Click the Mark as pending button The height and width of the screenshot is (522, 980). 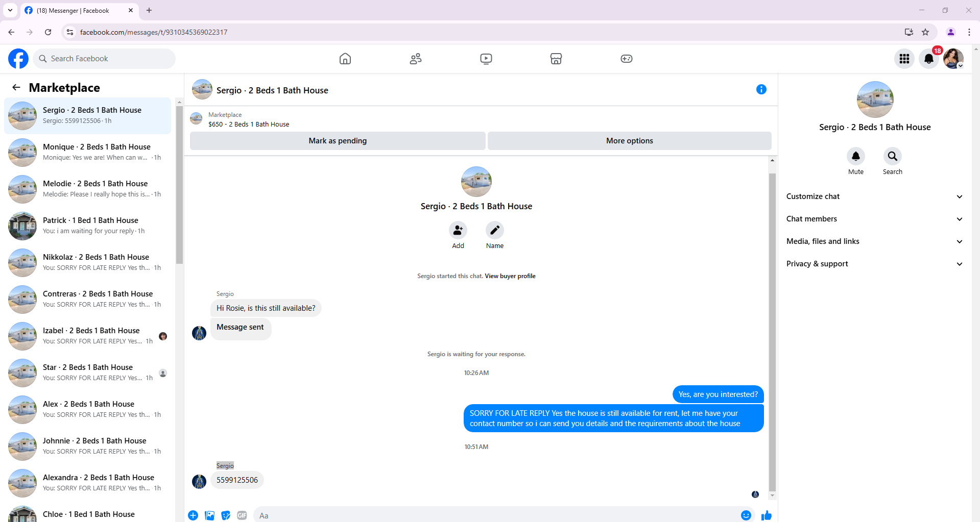338,141
